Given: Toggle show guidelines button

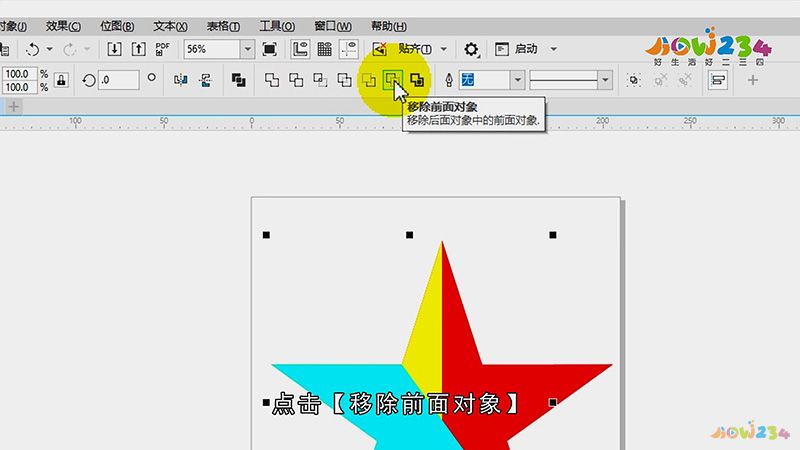Looking at the screenshot, I should 348,49.
